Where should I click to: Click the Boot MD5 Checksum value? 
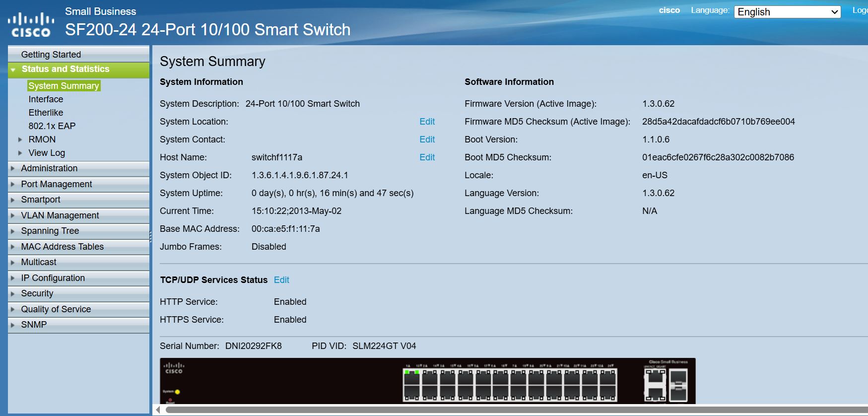tap(718, 157)
